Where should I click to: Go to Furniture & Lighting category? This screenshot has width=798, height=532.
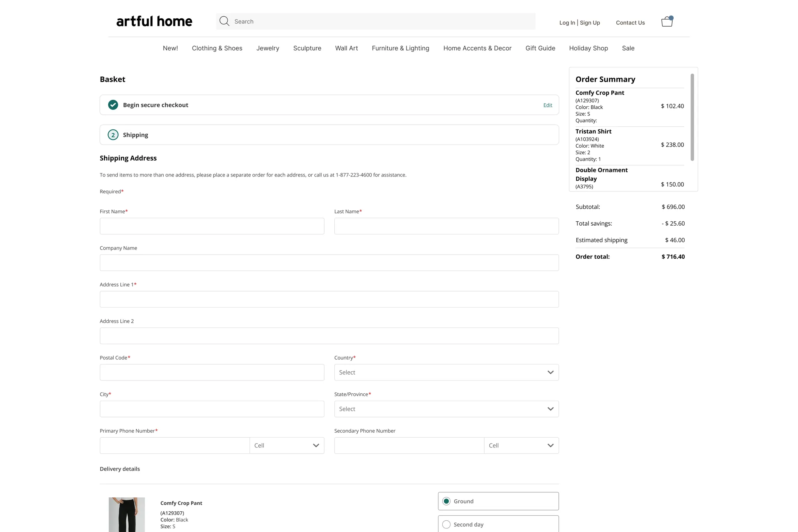tap(400, 48)
